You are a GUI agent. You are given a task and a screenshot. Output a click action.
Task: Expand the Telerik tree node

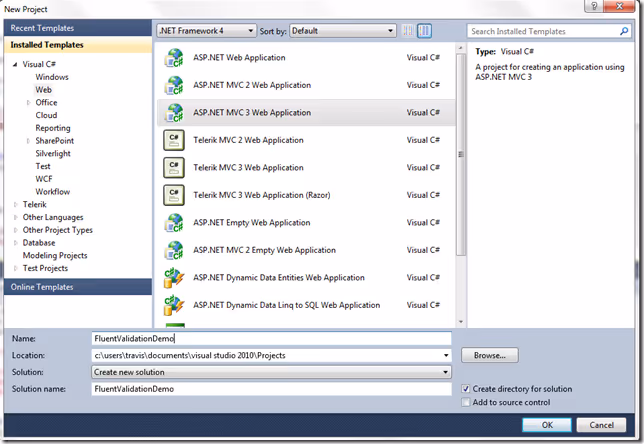tap(16, 205)
